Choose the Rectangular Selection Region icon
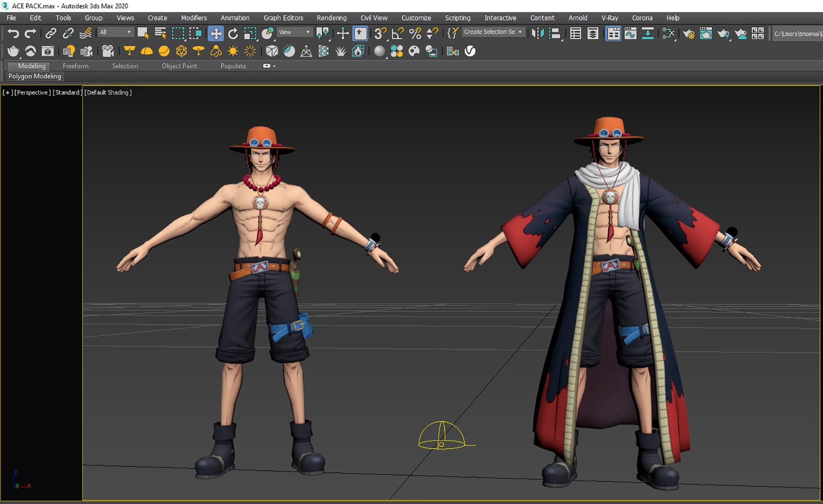Screen dimensions: 823x504 (178, 33)
